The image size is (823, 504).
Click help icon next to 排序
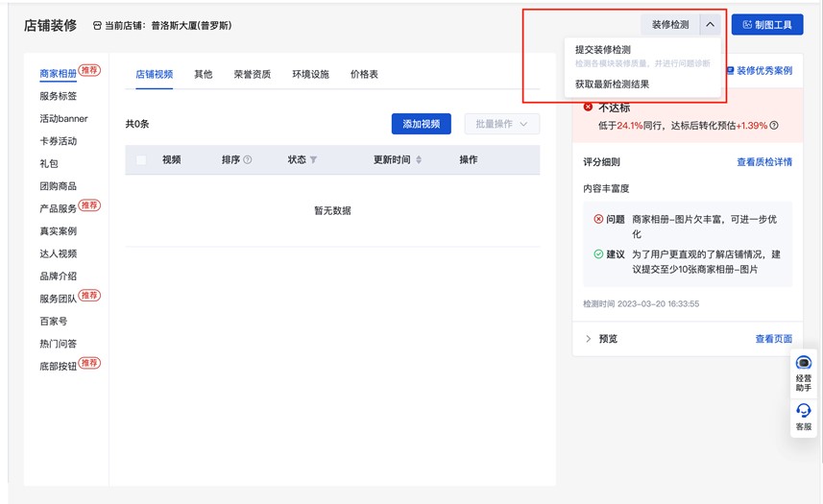[x=248, y=160]
